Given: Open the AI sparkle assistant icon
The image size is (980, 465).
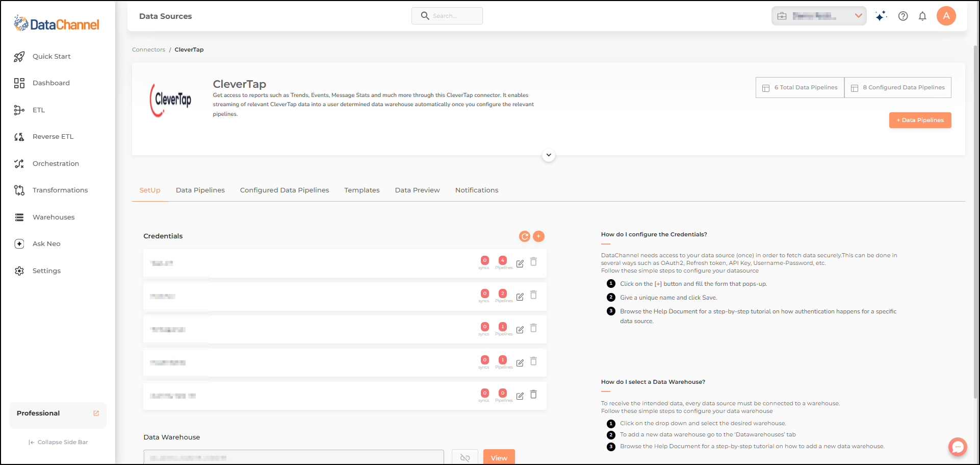Looking at the screenshot, I should (881, 16).
